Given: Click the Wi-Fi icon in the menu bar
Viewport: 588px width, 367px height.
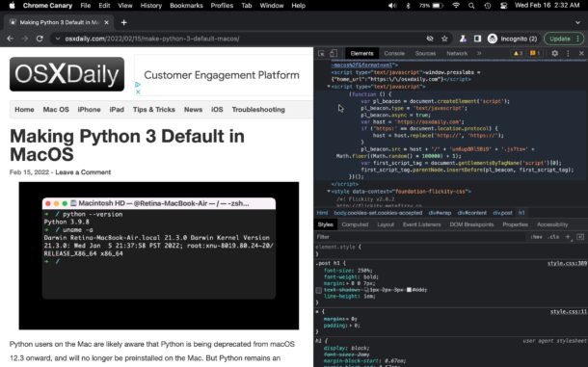Looking at the screenshot, I should click(456, 6).
